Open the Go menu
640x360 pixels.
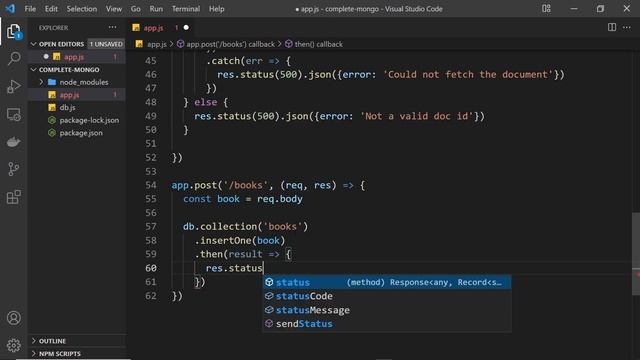pyautogui.click(x=136, y=9)
